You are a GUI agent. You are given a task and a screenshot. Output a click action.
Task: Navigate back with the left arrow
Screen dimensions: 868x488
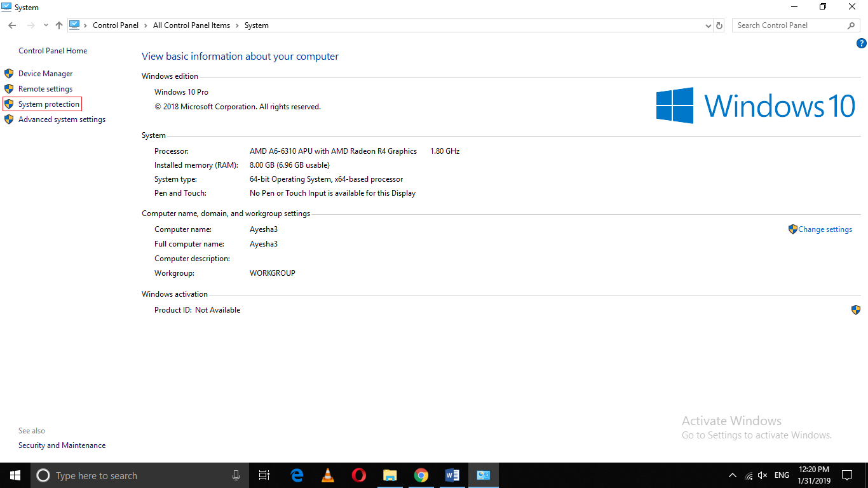point(11,25)
